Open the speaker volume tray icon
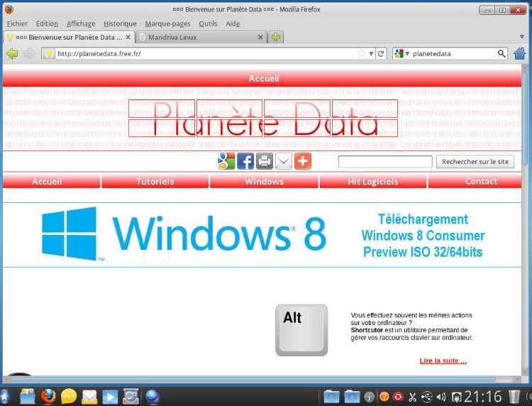532x406 pixels. click(x=441, y=397)
